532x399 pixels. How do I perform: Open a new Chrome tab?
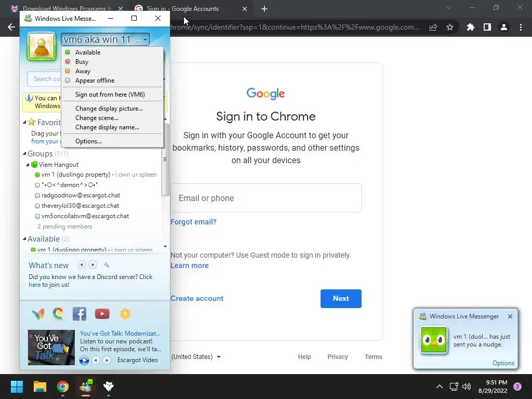click(264, 9)
